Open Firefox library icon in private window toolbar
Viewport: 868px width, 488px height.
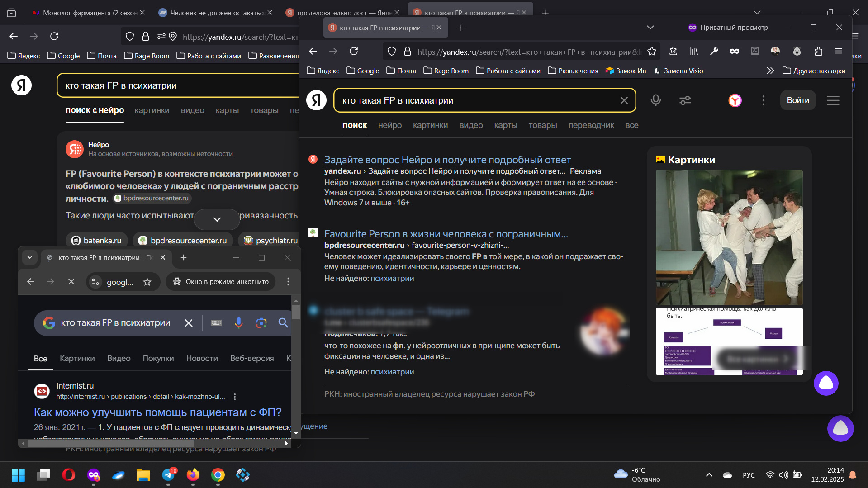694,52
